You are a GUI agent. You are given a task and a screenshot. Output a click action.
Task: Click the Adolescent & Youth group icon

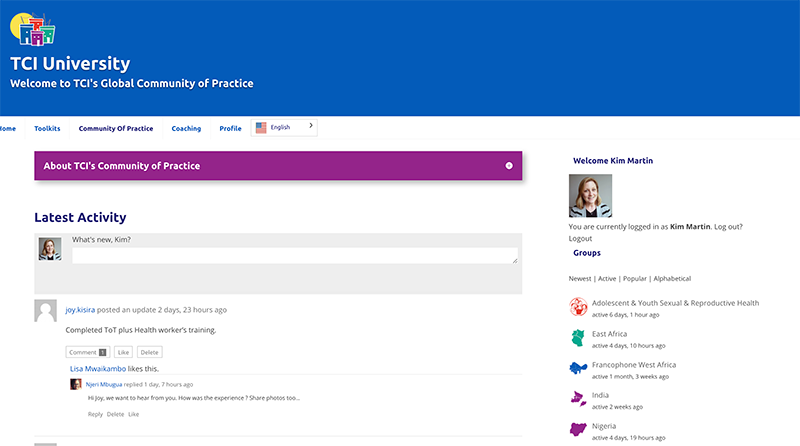point(578,307)
